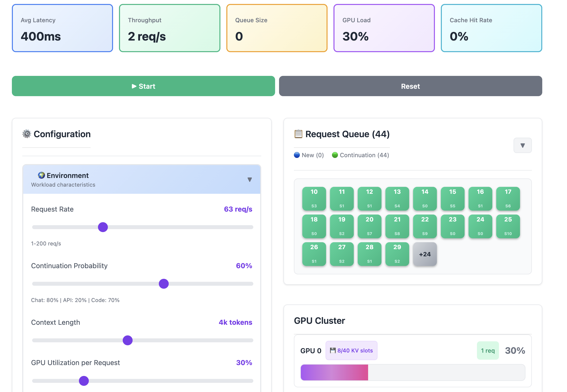Click the GPU 0 load progress bar
Viewport: 567px width, 392px height.
click(413, 372)
